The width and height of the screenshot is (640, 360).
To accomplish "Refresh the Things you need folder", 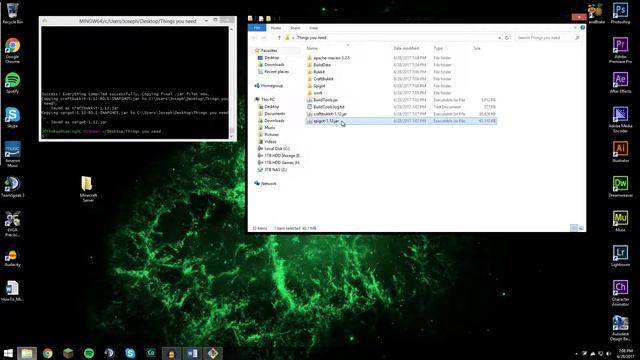I will [x=507, y=38].
